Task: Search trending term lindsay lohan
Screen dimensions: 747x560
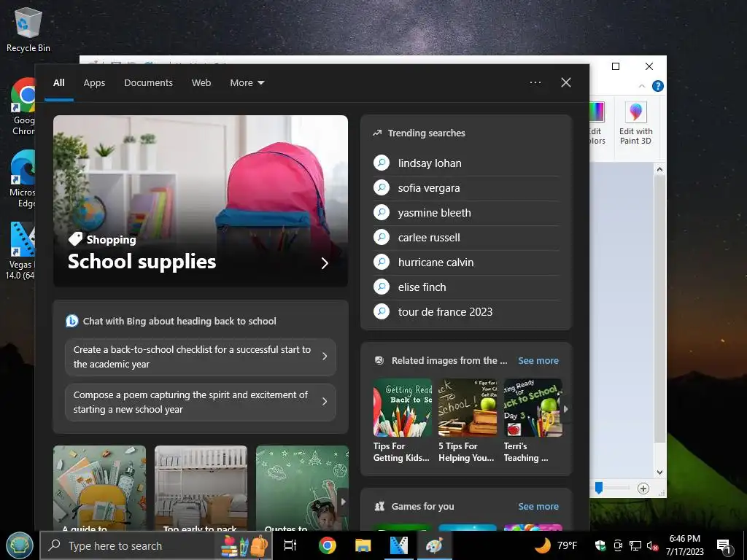Action: click(466, 163)
